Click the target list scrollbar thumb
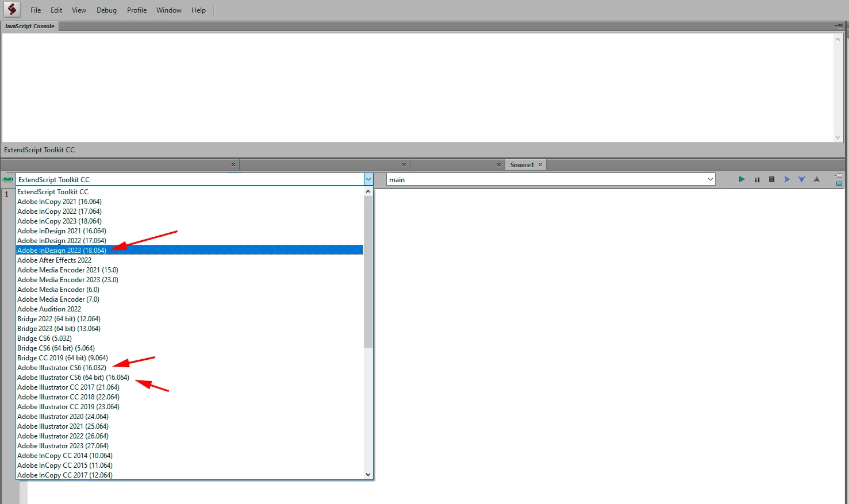 pyautogui.click(x=368, y=271)
